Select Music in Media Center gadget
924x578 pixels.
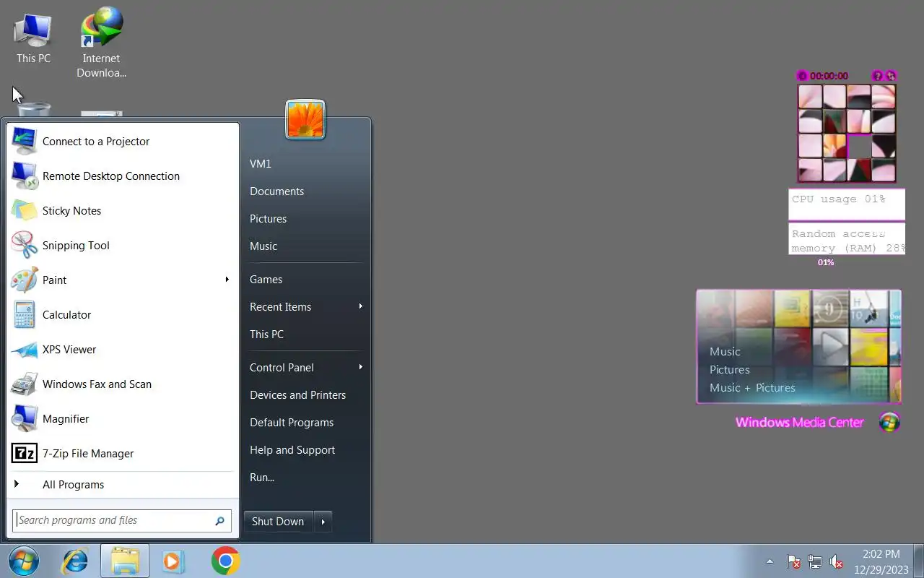tap(725, 352)
